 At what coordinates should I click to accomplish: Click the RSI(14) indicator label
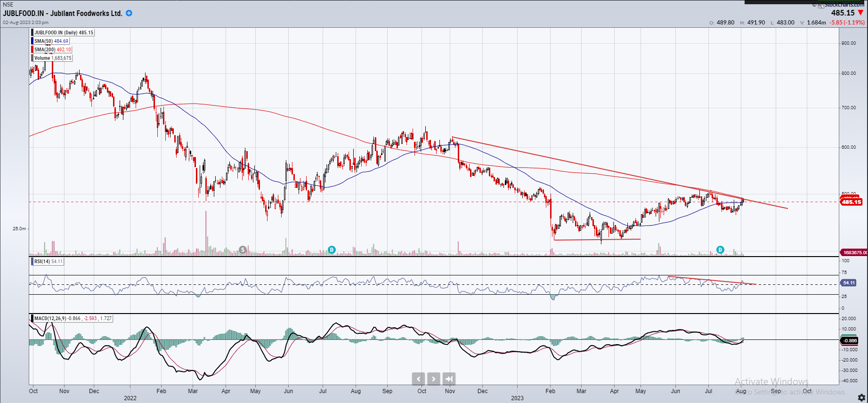point(48,261)
